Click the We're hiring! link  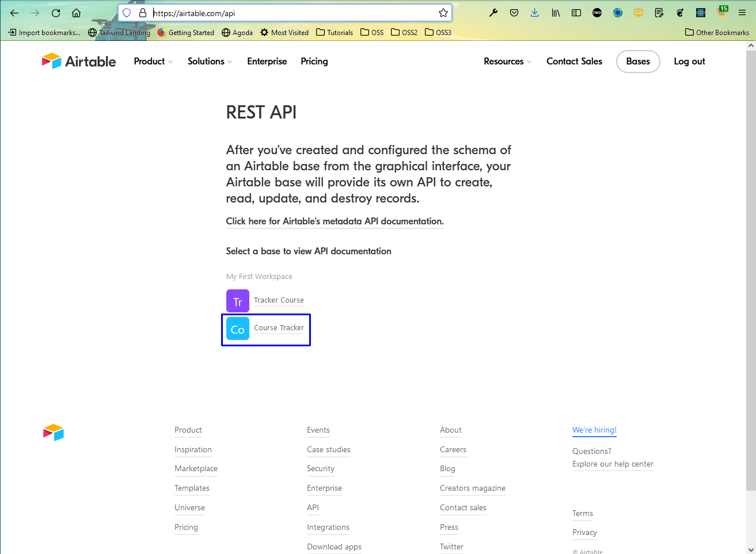(x=594, y=430)
